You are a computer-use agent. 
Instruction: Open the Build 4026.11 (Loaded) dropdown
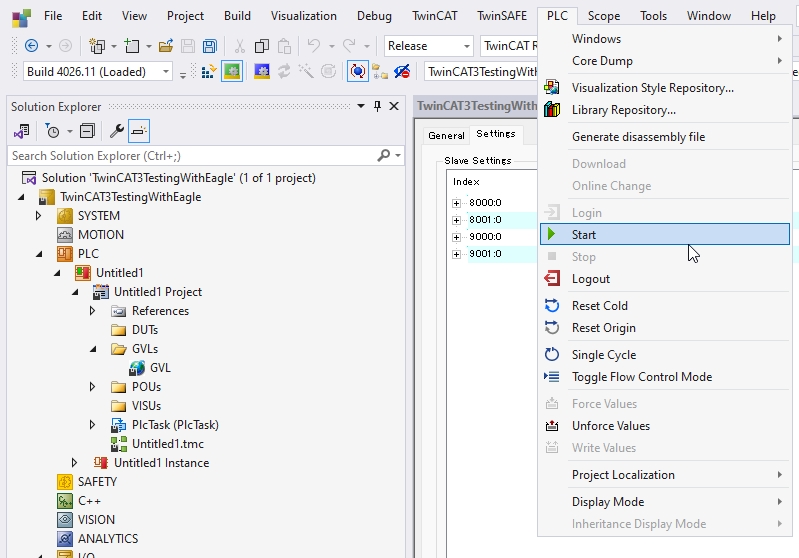[x=166, y=71]
